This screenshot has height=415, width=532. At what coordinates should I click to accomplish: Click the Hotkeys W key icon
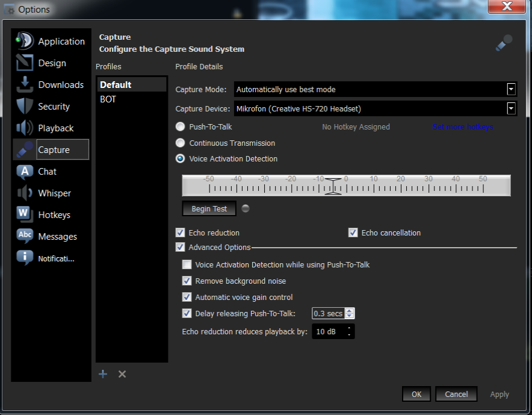(x=25, y=214)
